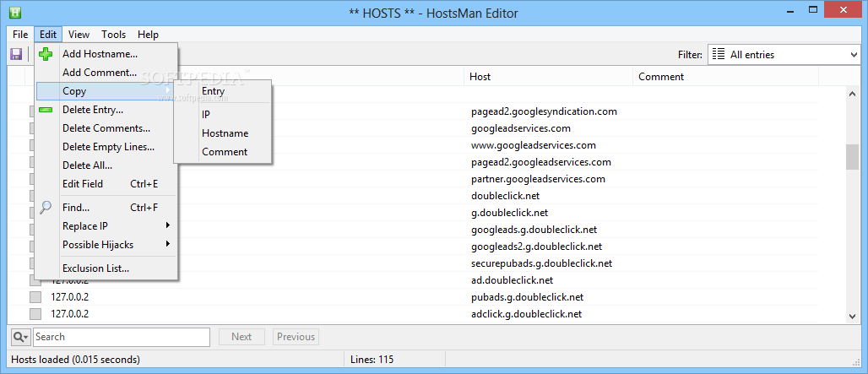Select googleads2.g.doubleclick.net host entry
Viewport: 868px width, 374px height.
(x=537, y=247)
